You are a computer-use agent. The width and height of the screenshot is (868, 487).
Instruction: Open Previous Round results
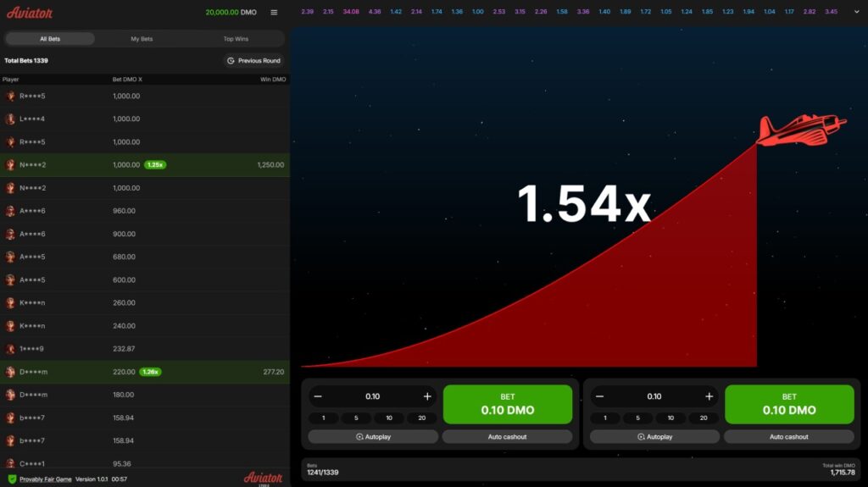pos(254,60)
